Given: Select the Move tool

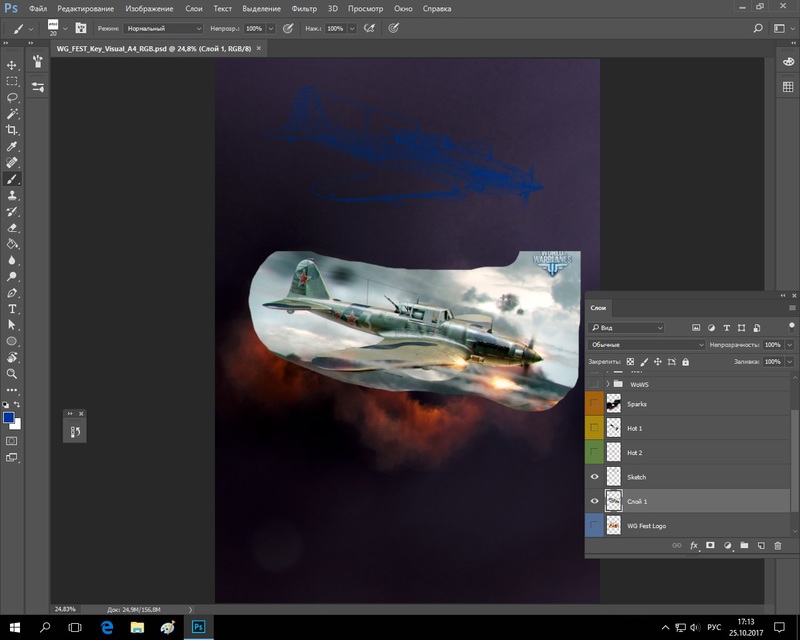Looking at the screenshot, I should pyautogui.click(x=12, y=65).
